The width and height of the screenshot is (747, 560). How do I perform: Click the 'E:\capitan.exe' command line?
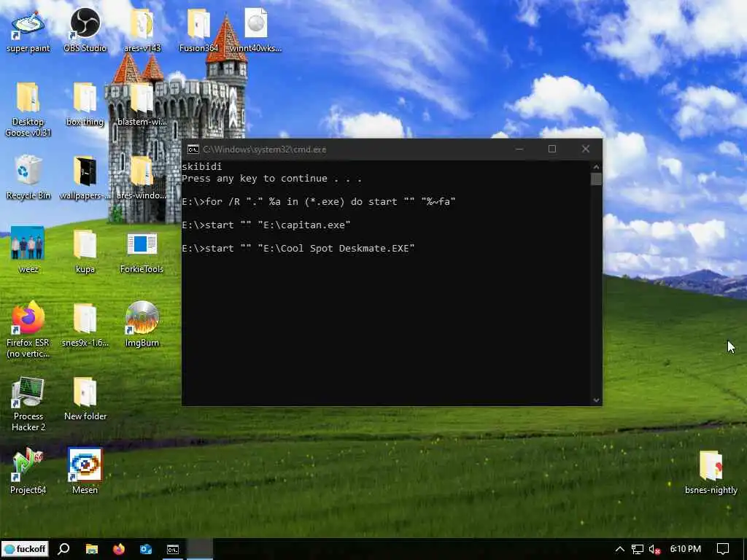(266, 225)
